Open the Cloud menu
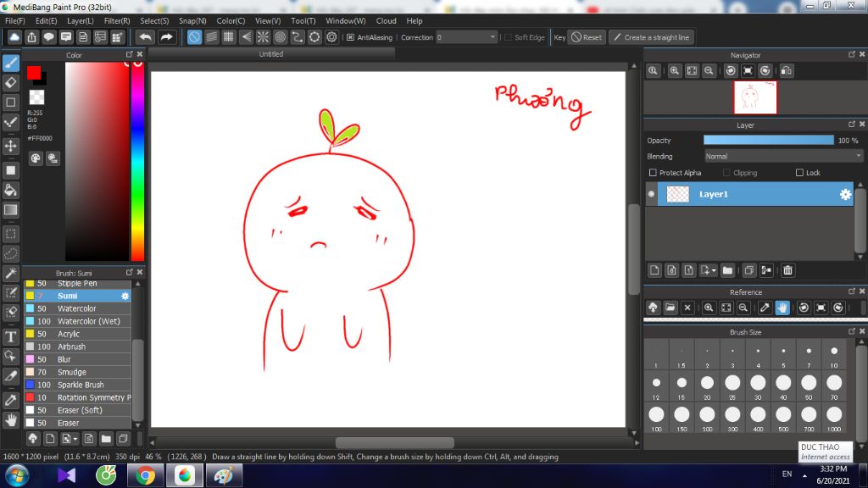868x488 pixels. 386,21
